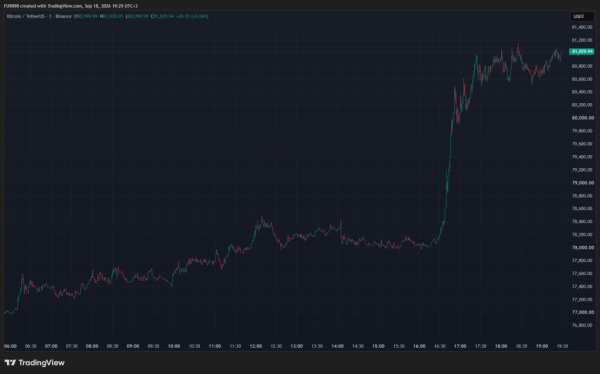600x374 pixels.
Task: Click the 16:30 time axis label
Action: (440, 346)
